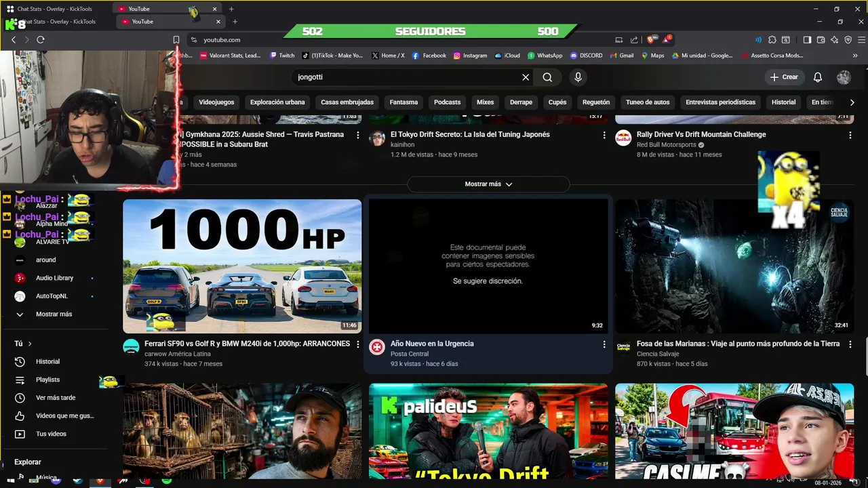868x488 pixels.
Task: Go back with the browser back arrow
Action: [x=14, y=40]
